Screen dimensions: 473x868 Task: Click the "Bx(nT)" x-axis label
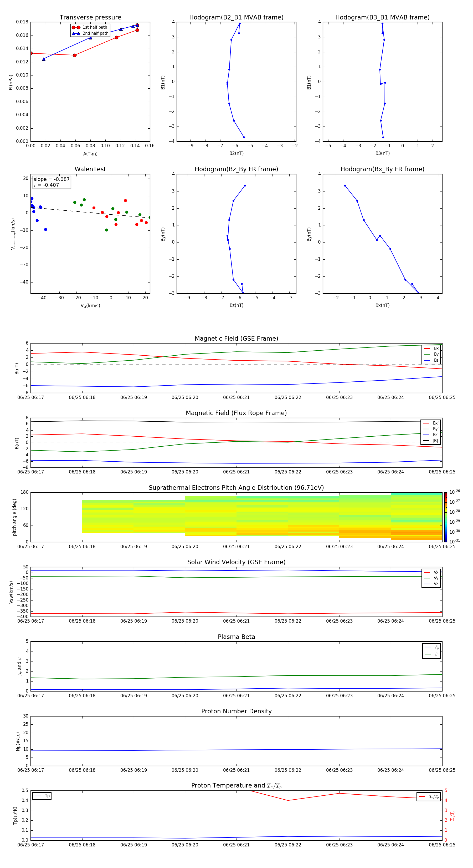click(x=382, y=305)
